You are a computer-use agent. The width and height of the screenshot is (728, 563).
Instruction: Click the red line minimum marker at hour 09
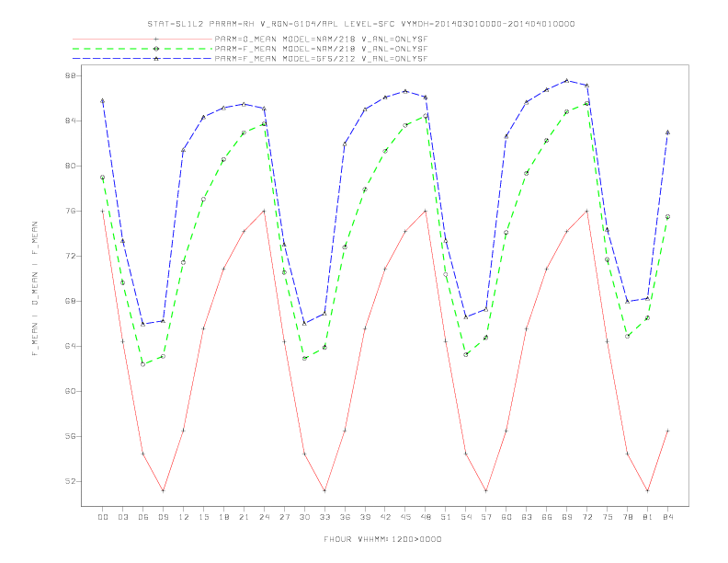(164, 490)
